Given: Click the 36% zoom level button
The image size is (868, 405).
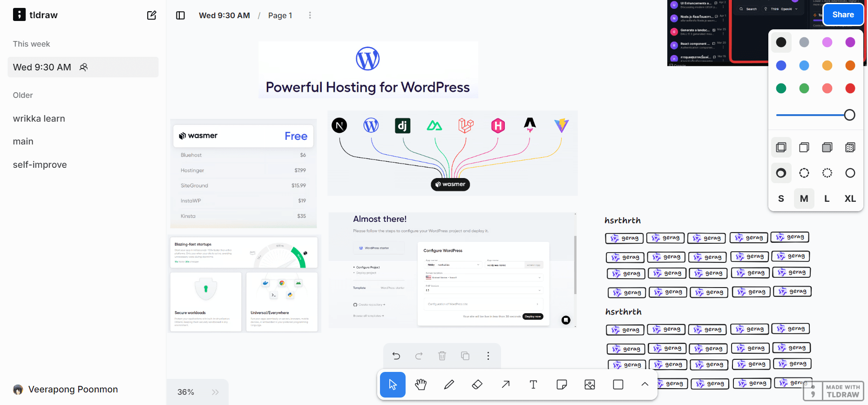Looking at the screenshot, I should (186, 392).
